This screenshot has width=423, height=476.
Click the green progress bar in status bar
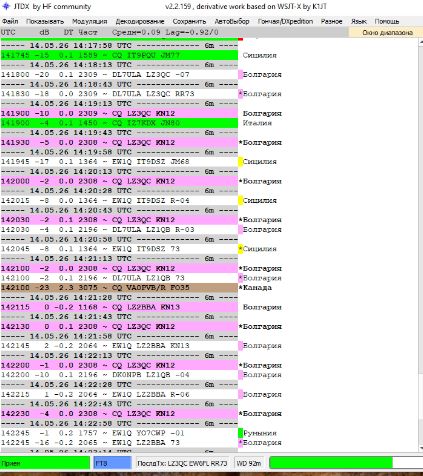pos(331,463)
